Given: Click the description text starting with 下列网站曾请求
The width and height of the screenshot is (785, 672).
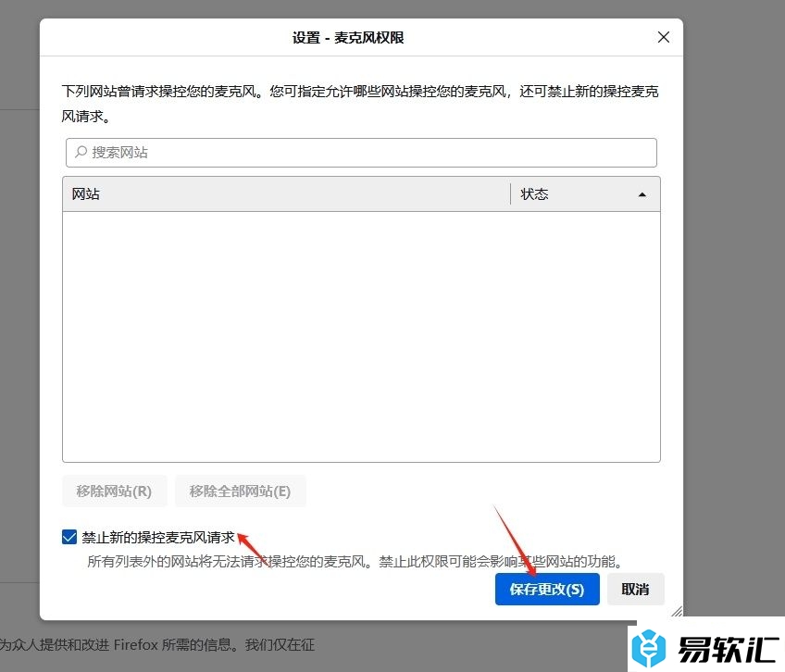Looking at the screenshot, I should coord(360,104).
